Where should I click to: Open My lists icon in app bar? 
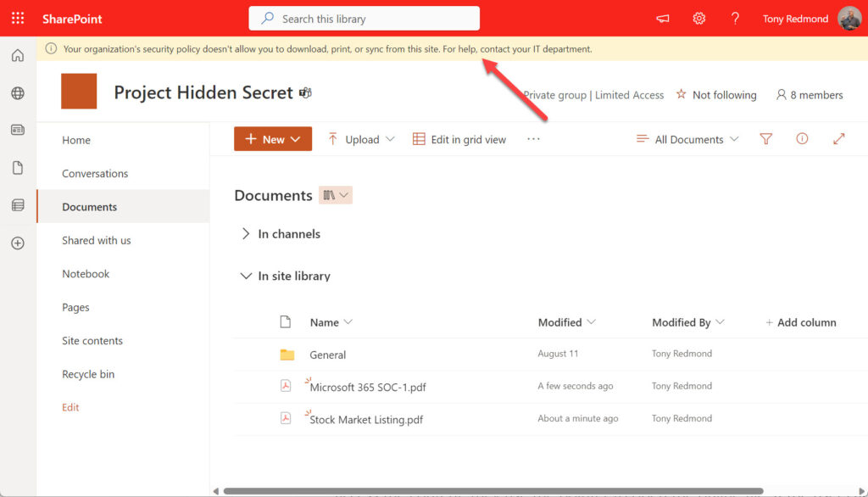[x=18, y=205]
